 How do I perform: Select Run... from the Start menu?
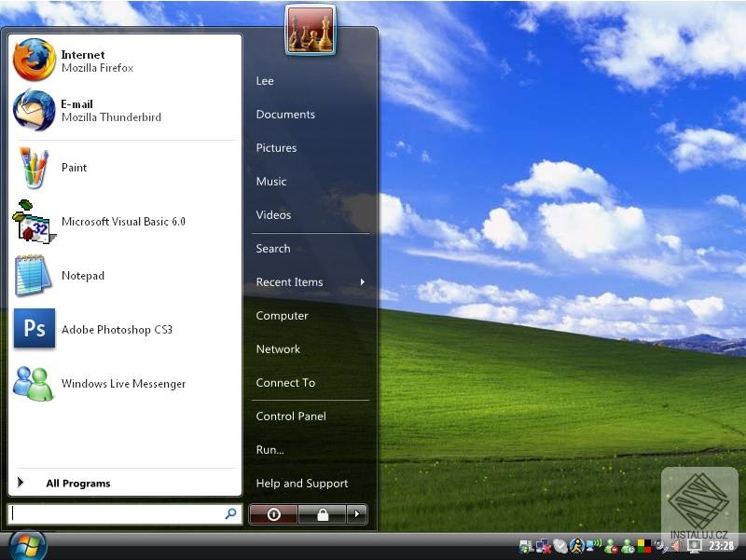(x=269, y=450)
